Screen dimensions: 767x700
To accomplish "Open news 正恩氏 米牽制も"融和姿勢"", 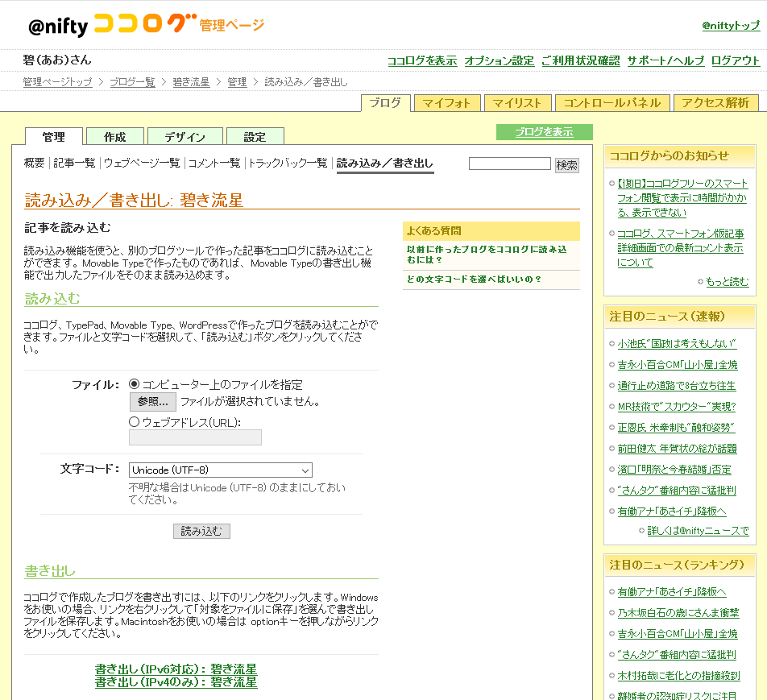I will click(676, 428).
